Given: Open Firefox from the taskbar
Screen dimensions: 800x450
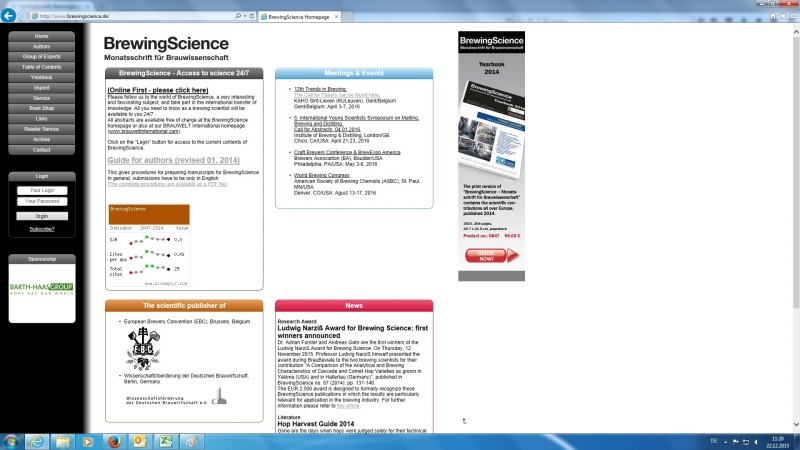Looking at the screenshot, I should click(112, 441).
